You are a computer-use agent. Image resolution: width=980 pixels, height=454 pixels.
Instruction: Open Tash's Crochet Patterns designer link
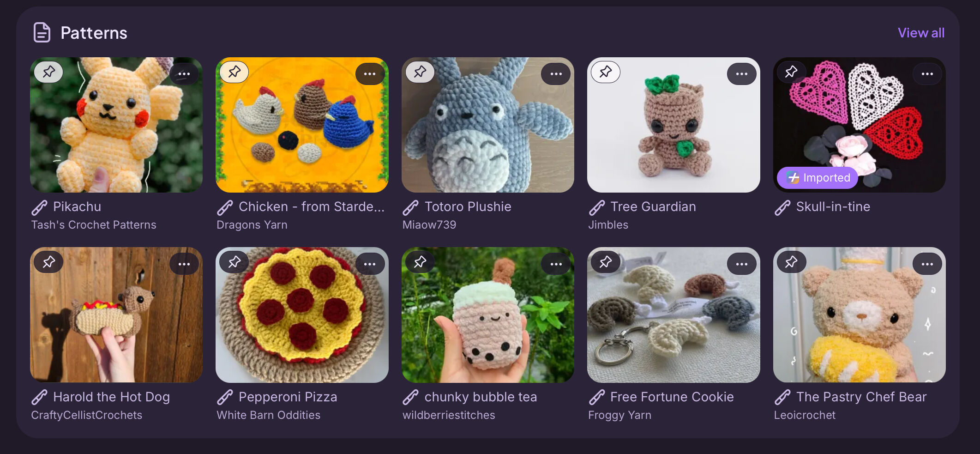[94, 225]
